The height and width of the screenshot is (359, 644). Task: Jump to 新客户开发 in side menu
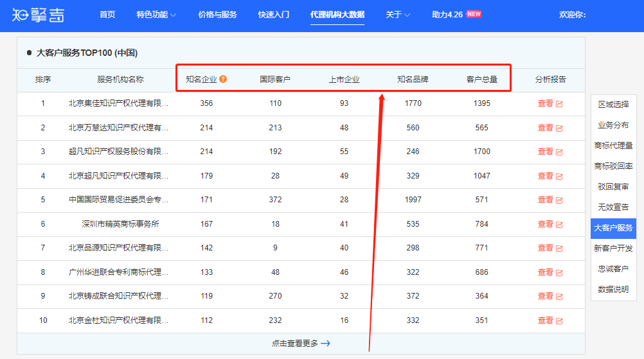point(613,249)
